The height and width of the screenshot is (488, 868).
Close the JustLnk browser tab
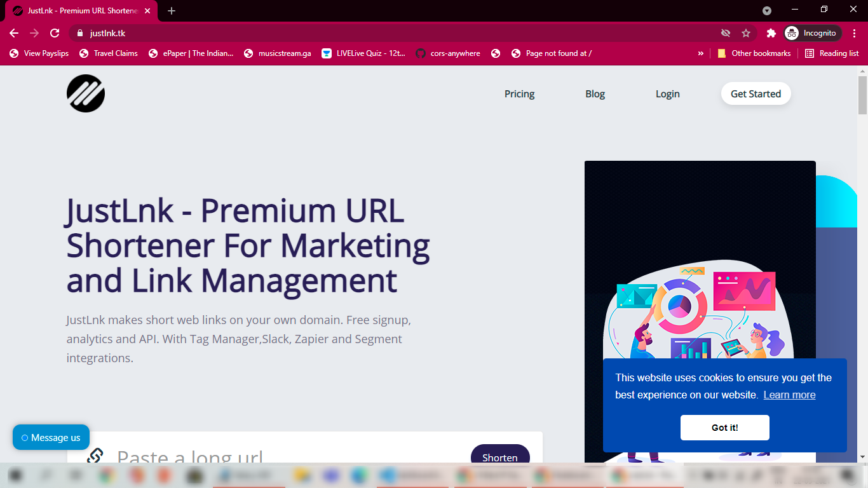coord(147,11)
